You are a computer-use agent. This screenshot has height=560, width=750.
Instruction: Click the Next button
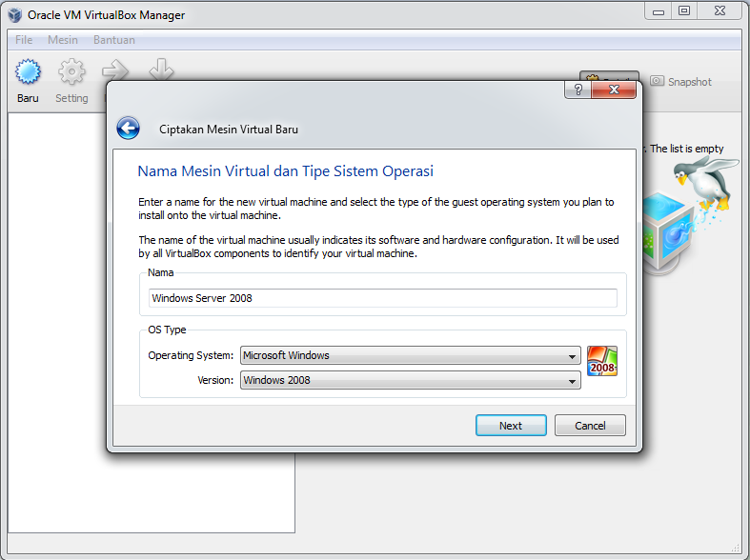point(511,426)
